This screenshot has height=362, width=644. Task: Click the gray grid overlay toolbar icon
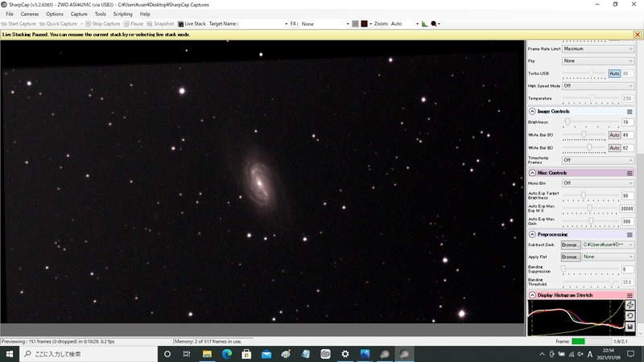[x=355, y=24]
